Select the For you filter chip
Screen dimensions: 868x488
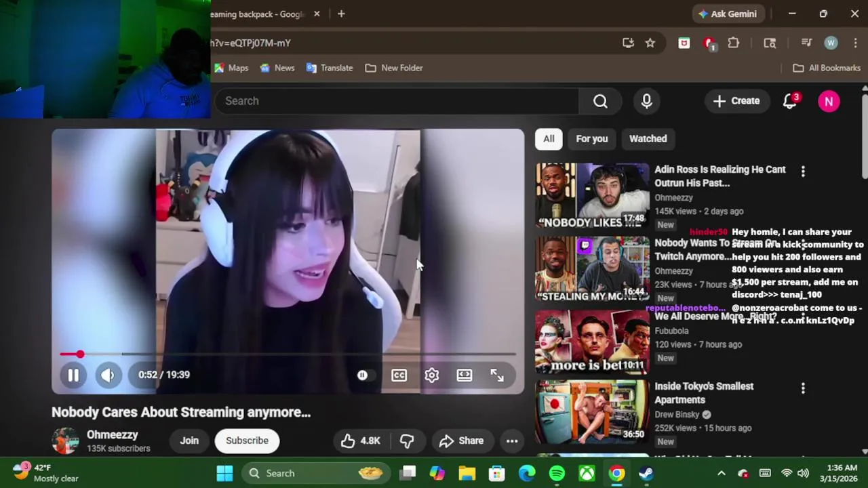[x=592, y=139]
